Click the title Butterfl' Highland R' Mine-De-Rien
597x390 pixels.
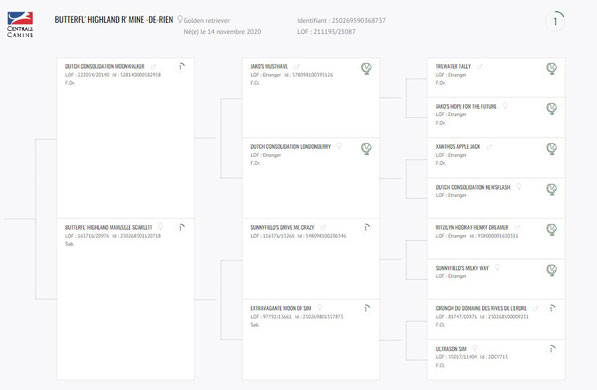114,20
